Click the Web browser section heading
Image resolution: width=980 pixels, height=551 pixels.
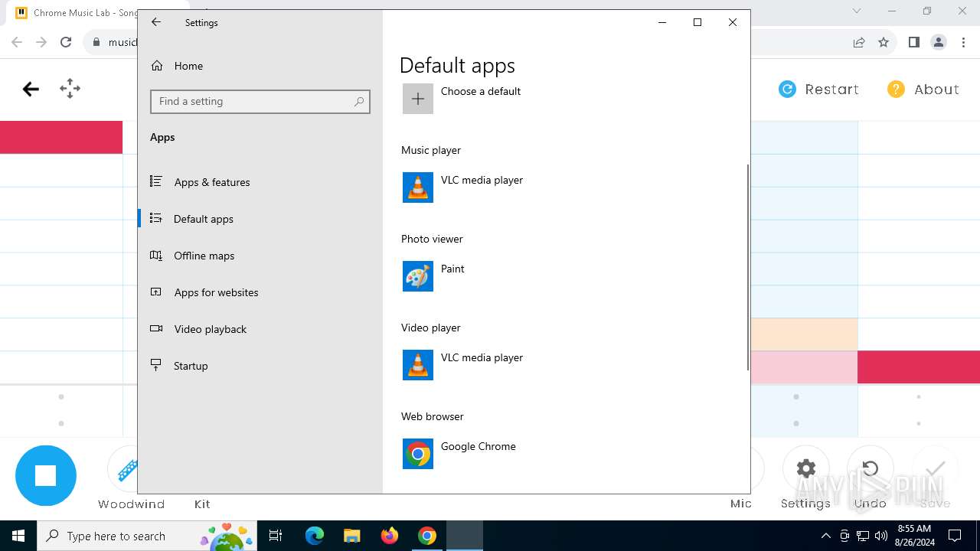point(433,416)
